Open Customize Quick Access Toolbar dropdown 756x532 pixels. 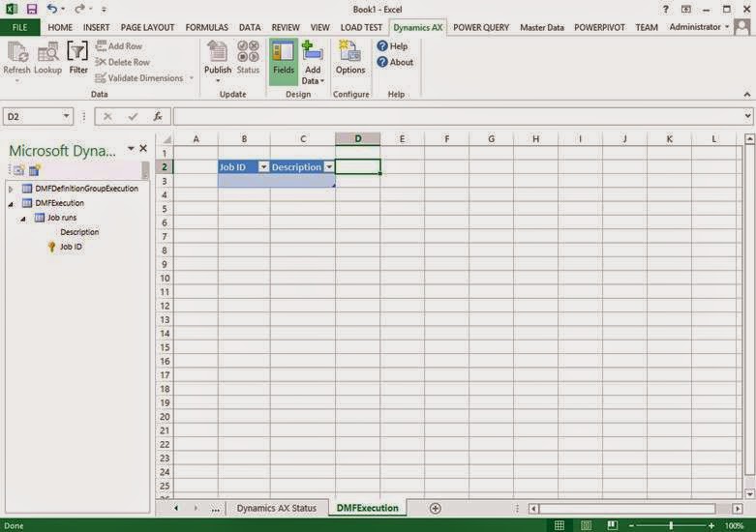(x=105, y=9)
